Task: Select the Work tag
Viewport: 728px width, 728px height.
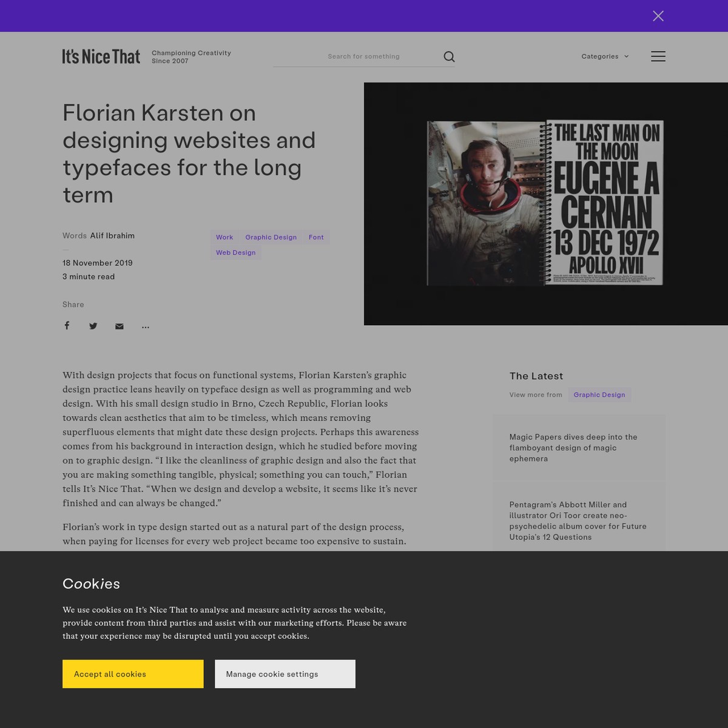Action: 224,237
